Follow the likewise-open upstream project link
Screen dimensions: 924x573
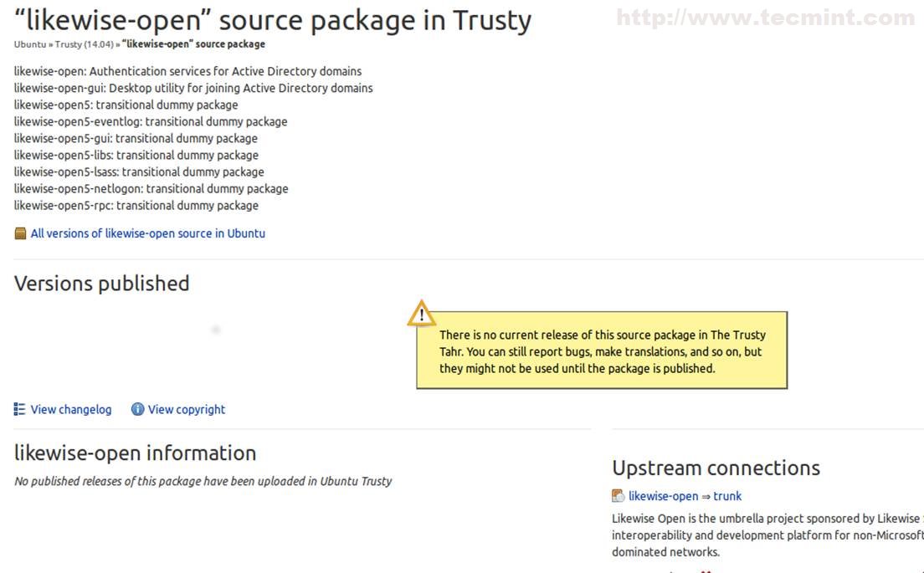click(663, 496)
